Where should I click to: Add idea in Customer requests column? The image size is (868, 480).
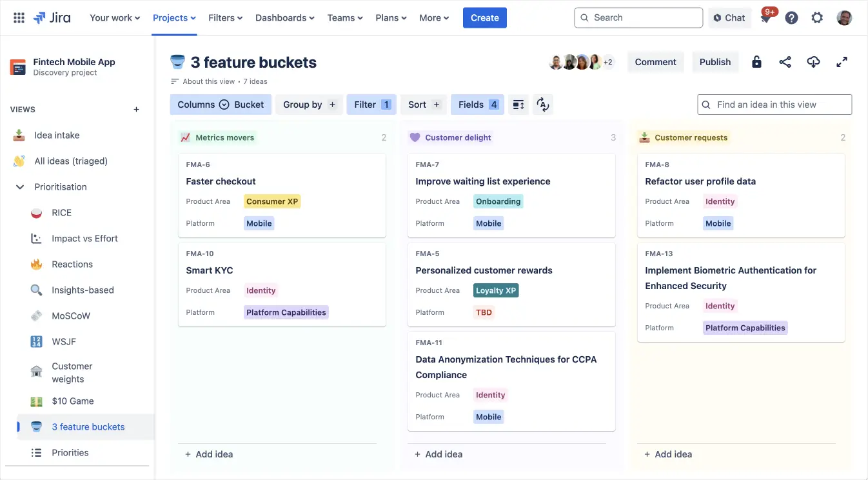(x=668, y=454)
